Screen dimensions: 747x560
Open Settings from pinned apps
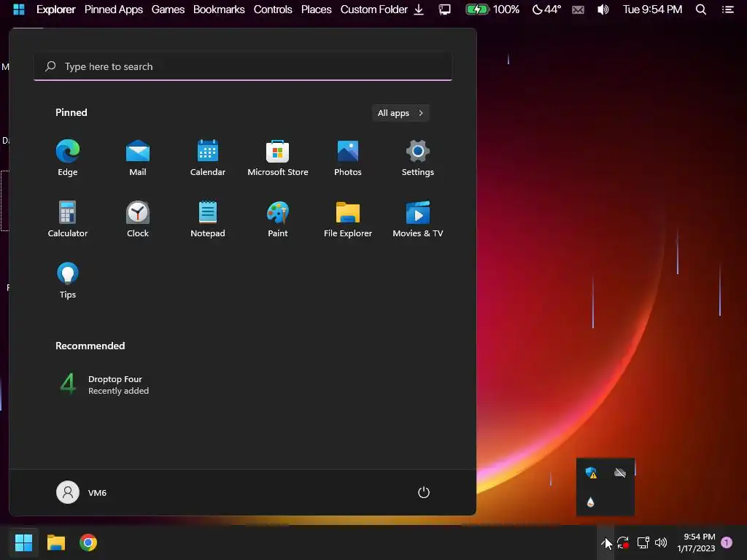(x=418, y=157)
